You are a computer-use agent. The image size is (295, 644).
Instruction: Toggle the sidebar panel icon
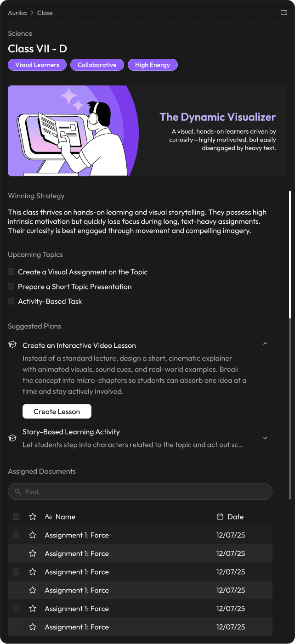pyautogui.click(x=284, y=13)
